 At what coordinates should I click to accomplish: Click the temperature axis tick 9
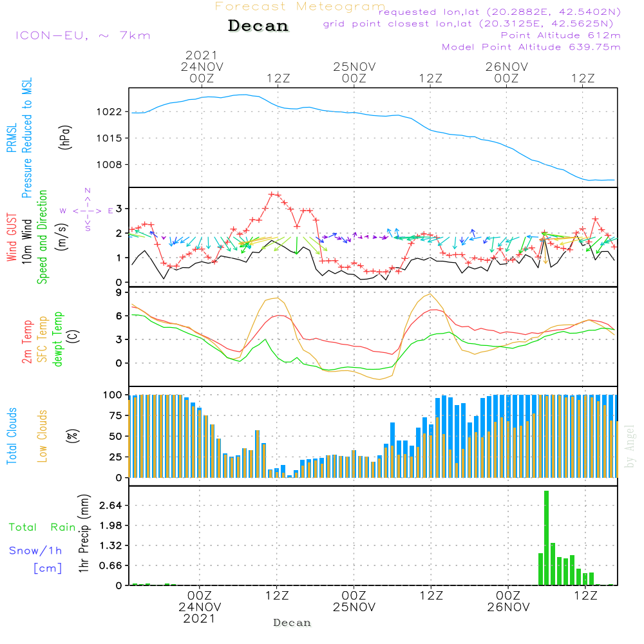[119, 292]
